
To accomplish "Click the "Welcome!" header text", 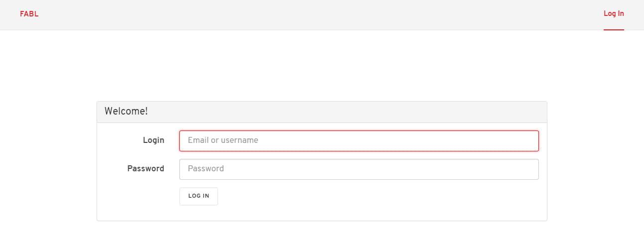I will point(126,112).
